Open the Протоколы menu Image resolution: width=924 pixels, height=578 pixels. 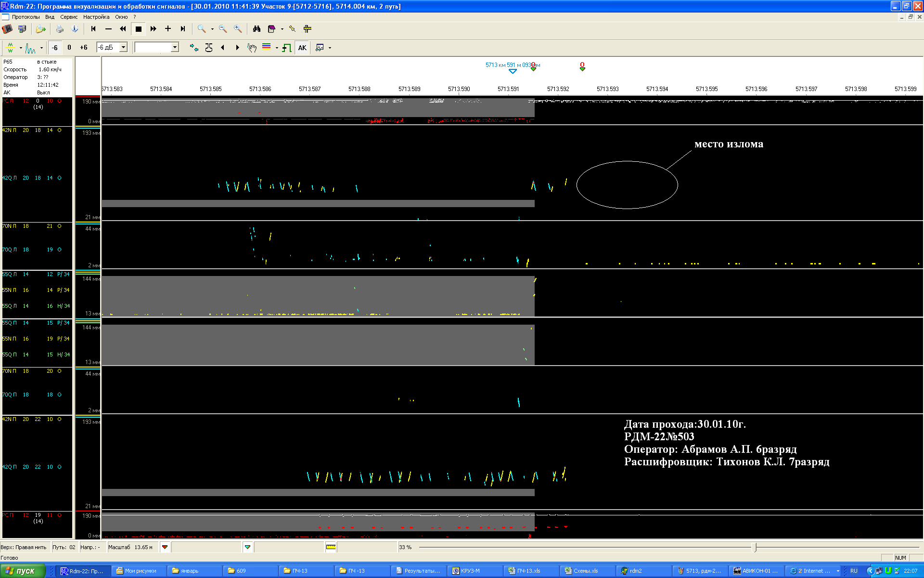point(26,17)
